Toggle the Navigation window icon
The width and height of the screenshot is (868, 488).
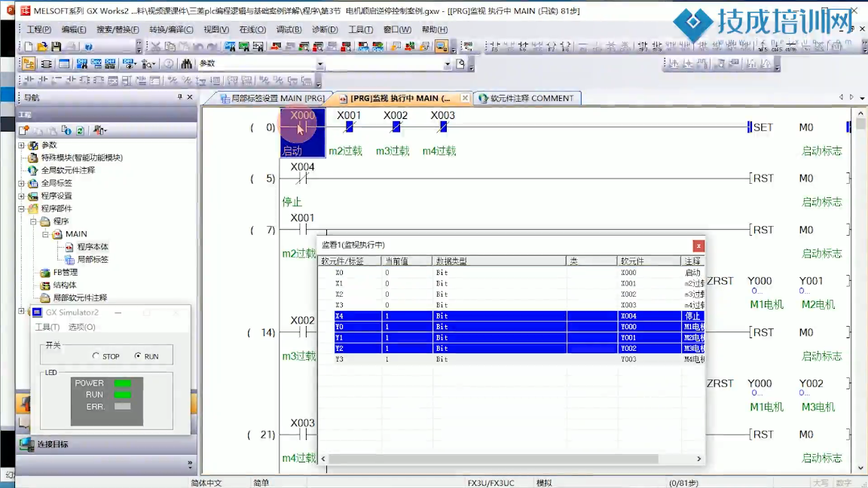point(28,63)
